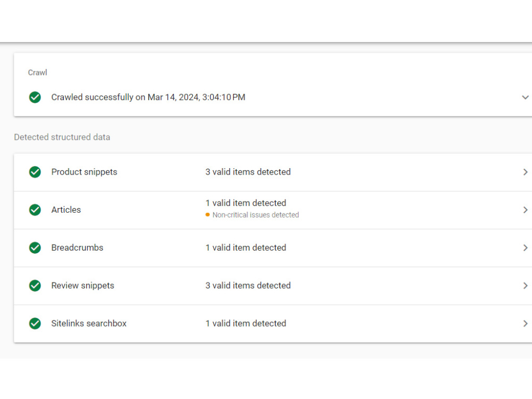This screenshot has height=399, width=532.
Task: Click the Breadcrumbs green checkmark icon
Action: coord(35,248)
